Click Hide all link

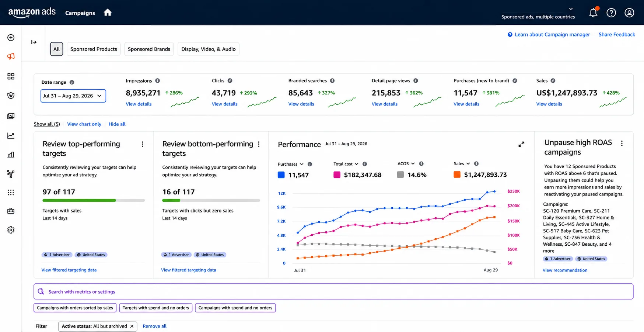click(117, 124)
